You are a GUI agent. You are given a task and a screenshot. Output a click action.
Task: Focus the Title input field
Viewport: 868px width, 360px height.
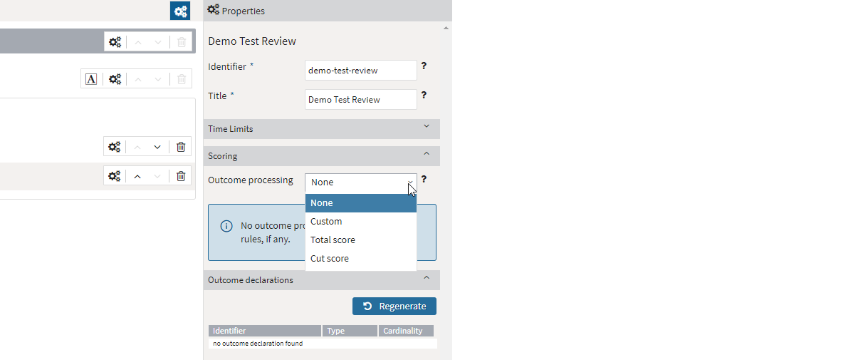pos(360,100)
